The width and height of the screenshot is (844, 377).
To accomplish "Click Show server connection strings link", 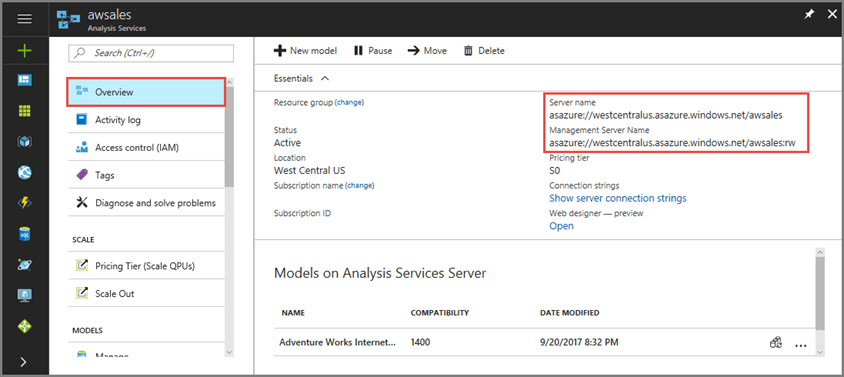I will 617,198.
